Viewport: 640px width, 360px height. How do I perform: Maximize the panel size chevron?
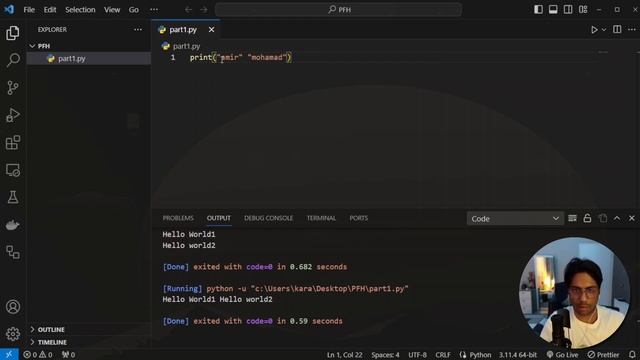pos(617,218)
